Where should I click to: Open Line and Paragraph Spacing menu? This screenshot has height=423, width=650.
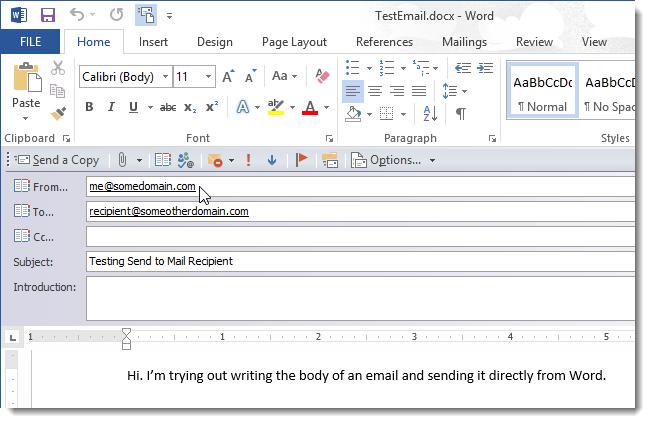[454, 91]
